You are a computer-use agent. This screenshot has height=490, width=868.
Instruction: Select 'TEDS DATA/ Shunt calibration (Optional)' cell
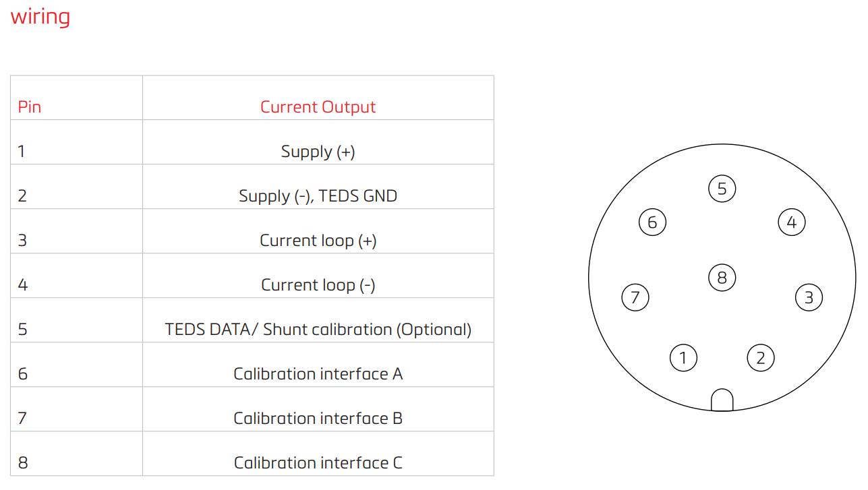coord(318,330)
